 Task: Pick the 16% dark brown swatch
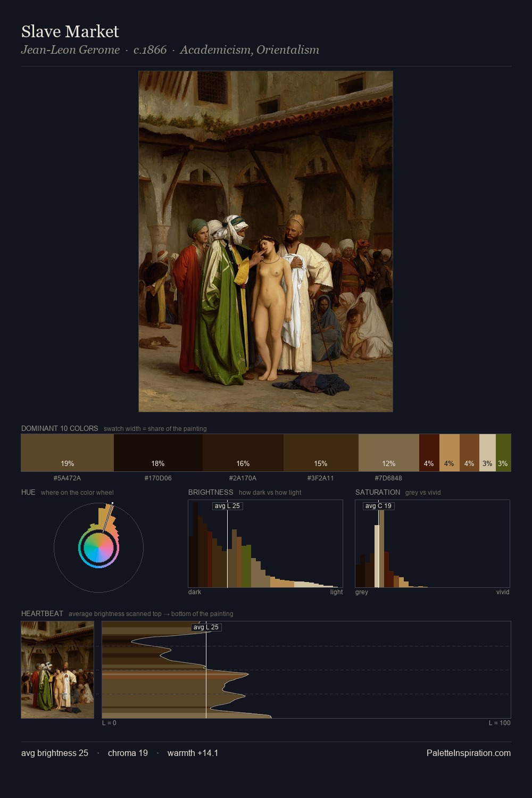pyautogui.click(x=243, y=453)
